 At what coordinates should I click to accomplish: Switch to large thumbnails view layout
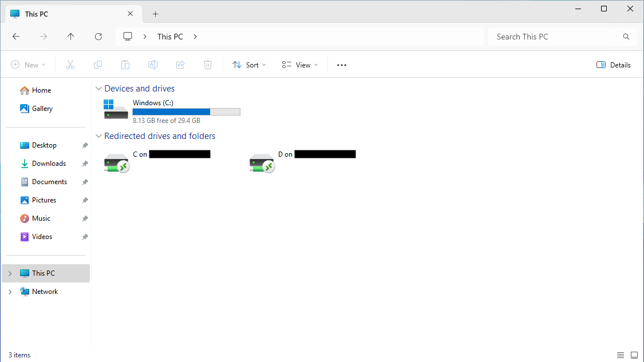click(x=634, y=355)
